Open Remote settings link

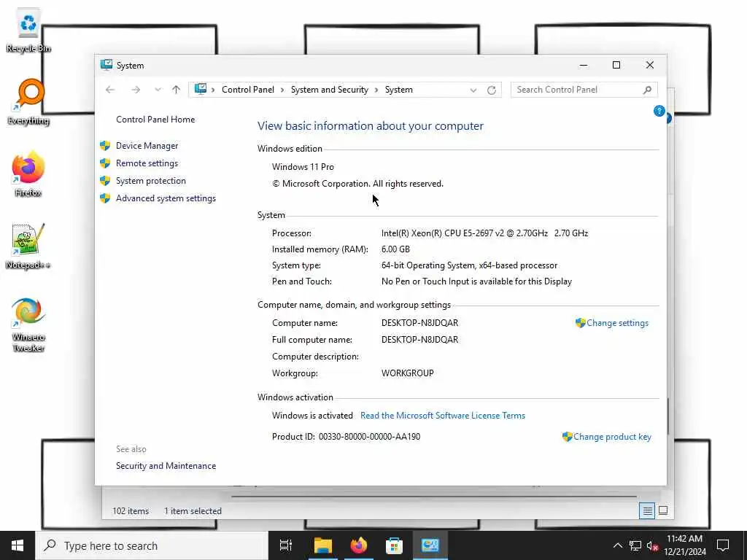pyautogui.click(x=147, y=163)
